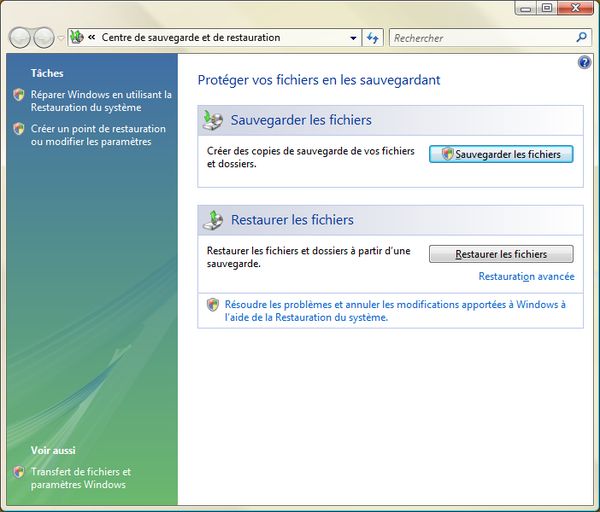Screen dimensions: 600x512
Task: Open "Transfert de fichiers et paramètres Windows"
Action: 80,478
